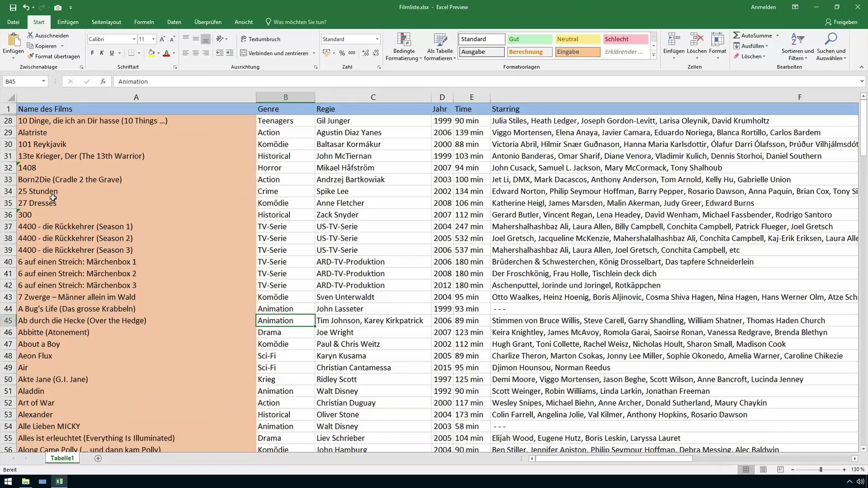Click the Schlecht cell style swatch
The width and height of the screenshot is (868, 488).
point(620,39)
